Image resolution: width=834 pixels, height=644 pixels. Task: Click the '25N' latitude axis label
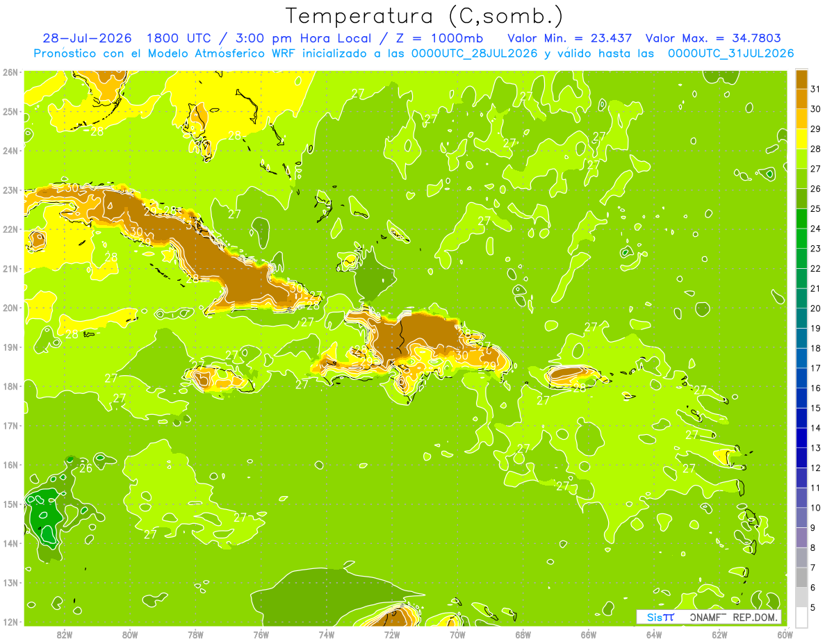pyautogui.click(x=10, y=112)
